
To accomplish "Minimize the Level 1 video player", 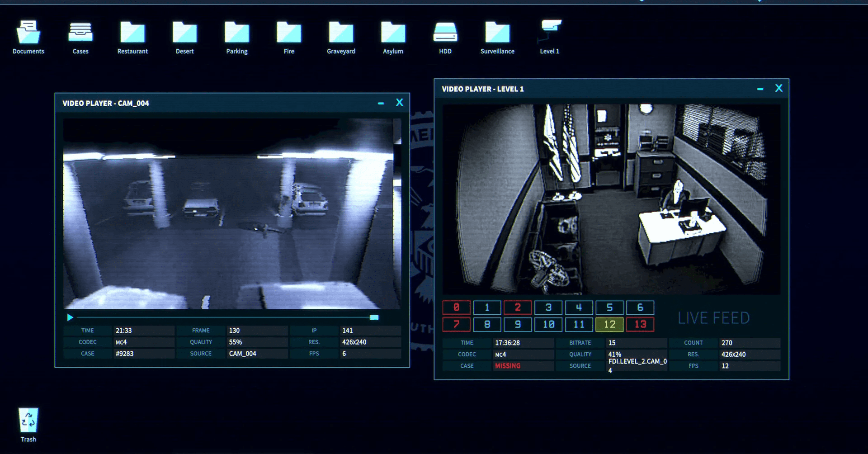I will pyautogui.click(x=760, y=89).
